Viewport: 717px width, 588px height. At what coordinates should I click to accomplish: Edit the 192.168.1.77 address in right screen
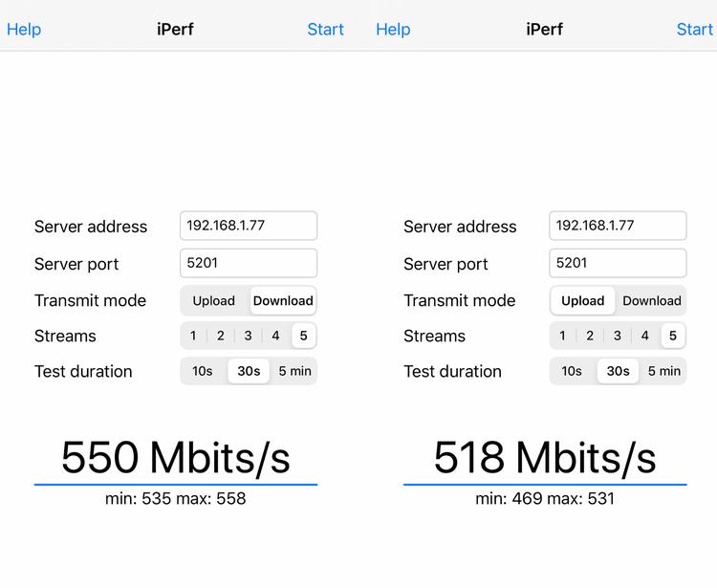click(618, 226)
